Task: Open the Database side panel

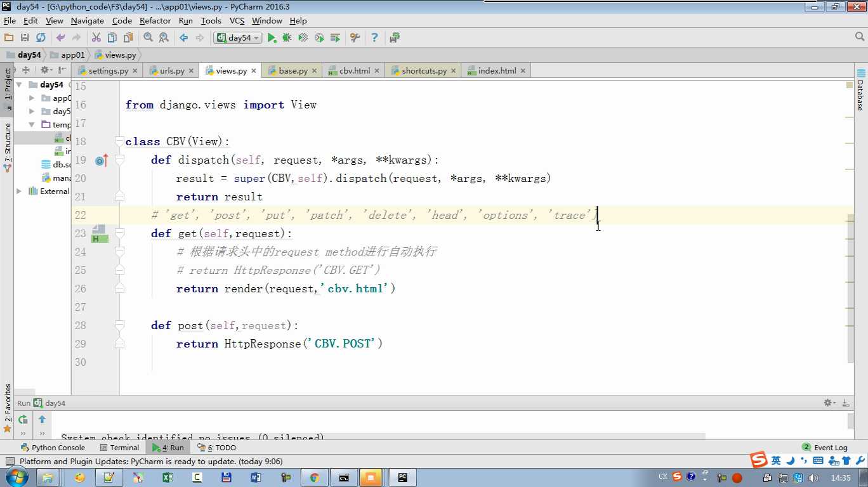Action: pyautogui.click(x=861, y=89)
